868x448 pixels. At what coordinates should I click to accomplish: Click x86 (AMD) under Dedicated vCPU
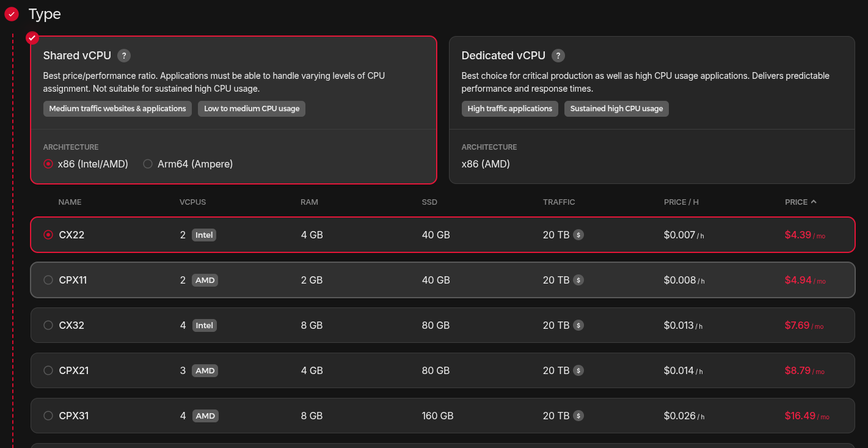486,164
